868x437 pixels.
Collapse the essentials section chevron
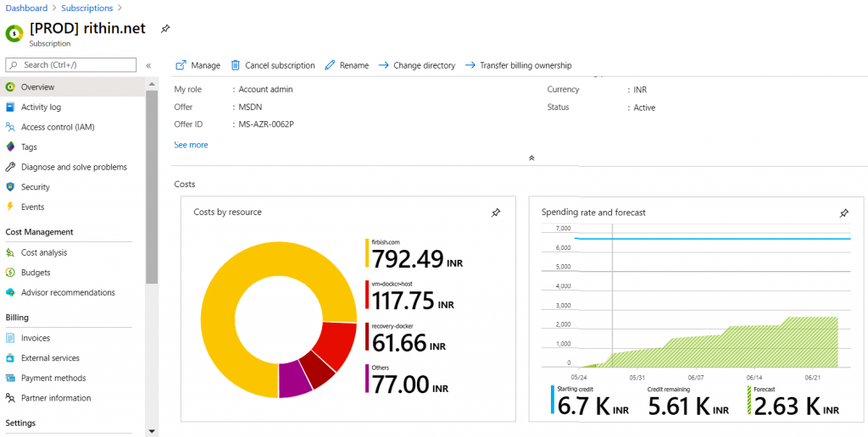tap(531, 158)
